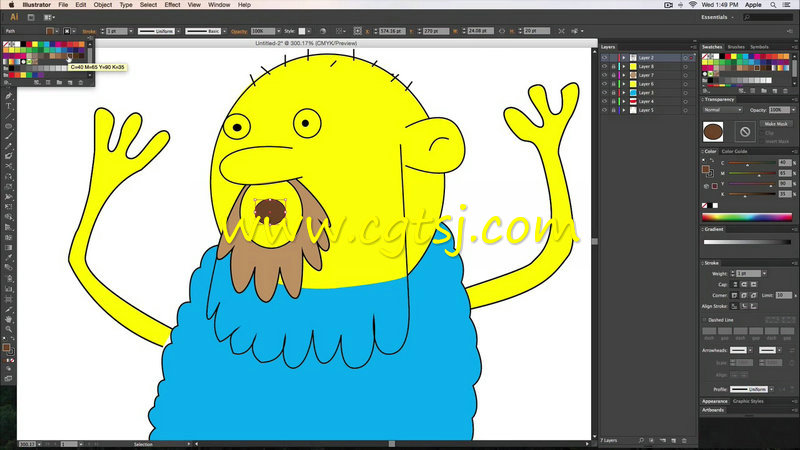
Task: Click Delete Swatch trash in the right Swatches panel
Action: click(785, 91)
